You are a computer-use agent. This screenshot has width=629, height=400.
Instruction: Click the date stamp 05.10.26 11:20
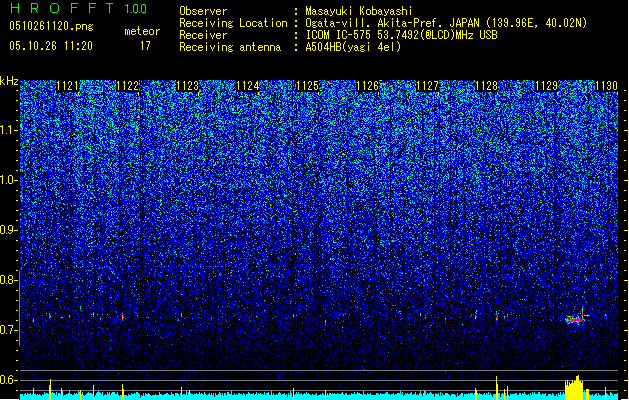51,46
